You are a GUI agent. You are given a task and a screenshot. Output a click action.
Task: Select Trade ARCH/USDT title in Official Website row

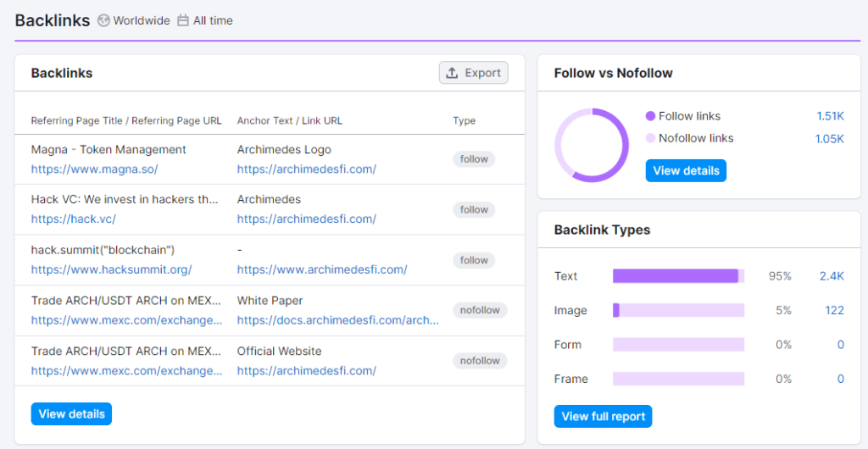click(126, 351)
